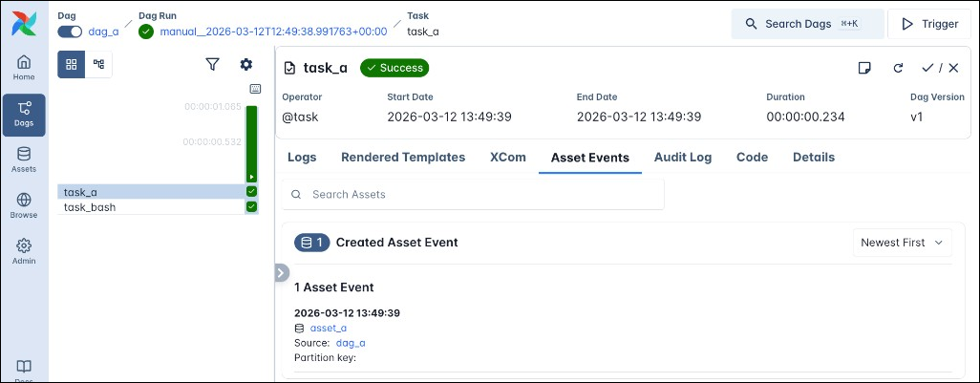Open asset_a link
The height and width of the screenshot is (383, 980).
329,328
